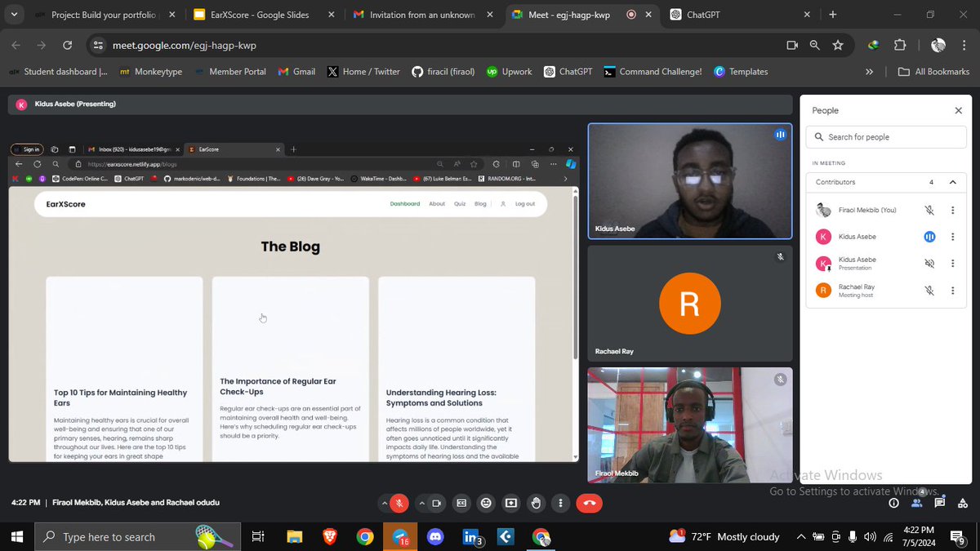This screenshot has height=551, width=980.
Task: Close the People side panel
Action: (x=959, y=110)
